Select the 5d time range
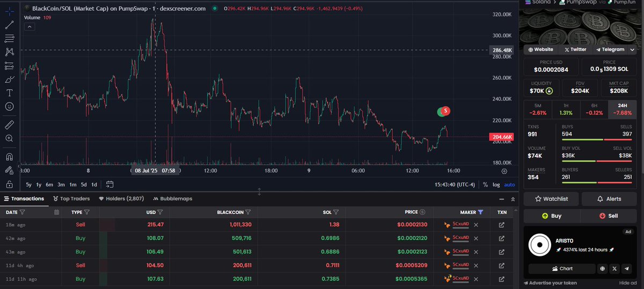 [84, 184]
